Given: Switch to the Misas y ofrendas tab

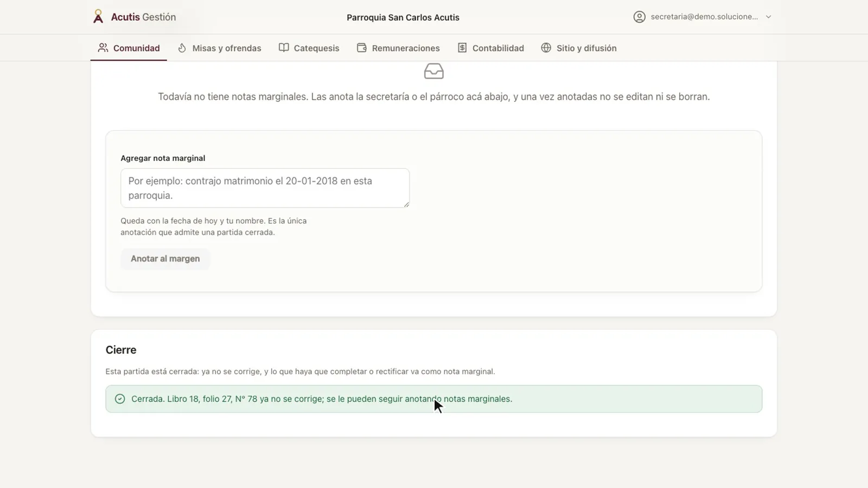Looking at the screenshot, I should click(219, 48).
